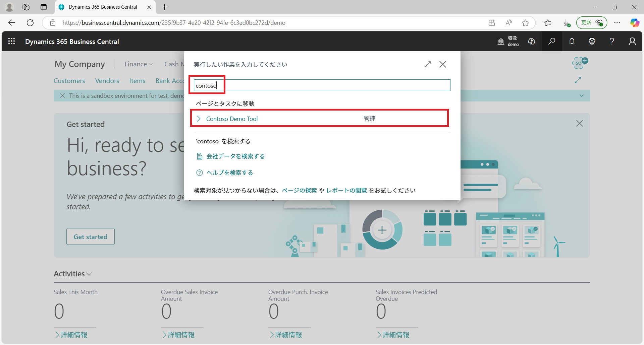
Task: Click inside the contoso search text field
Action: (x=321, y=85)
